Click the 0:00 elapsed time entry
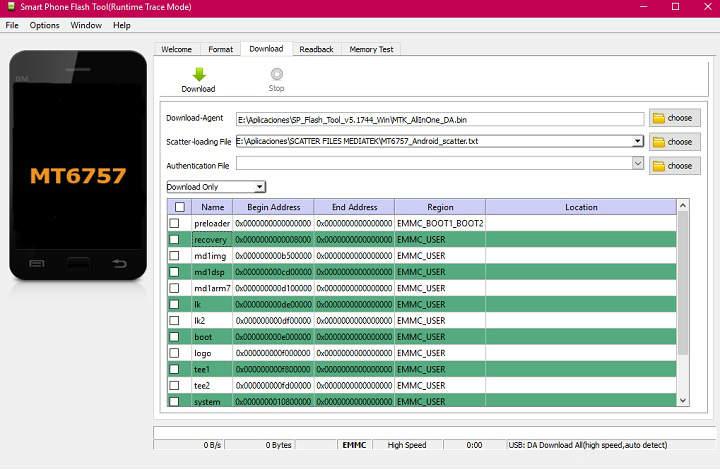The width and height of the screenshot is (720, 469). coord(474,445)
